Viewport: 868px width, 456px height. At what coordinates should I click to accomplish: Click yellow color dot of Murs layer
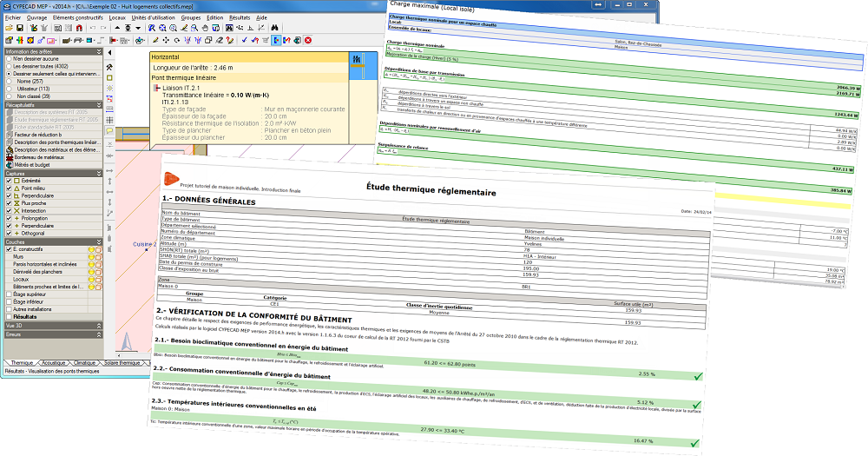point(89,257)
